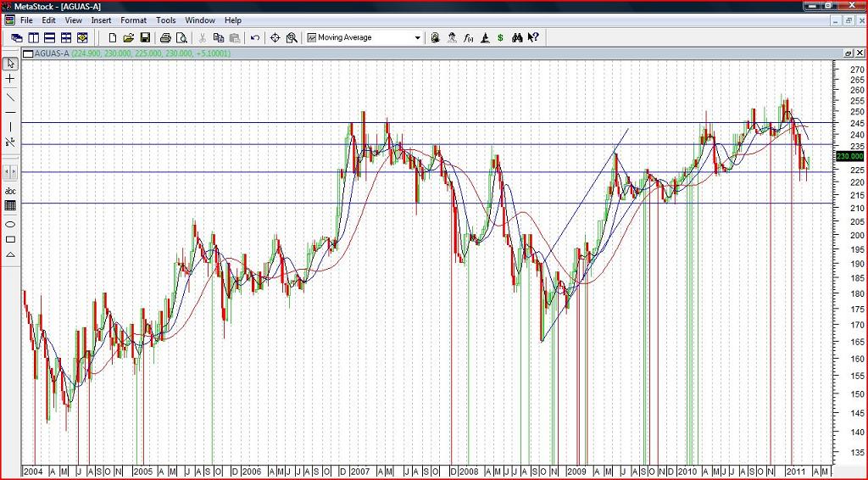868x480 pixels.
Task: Click the binoculars search icon
Action: [x=517, y=37]
